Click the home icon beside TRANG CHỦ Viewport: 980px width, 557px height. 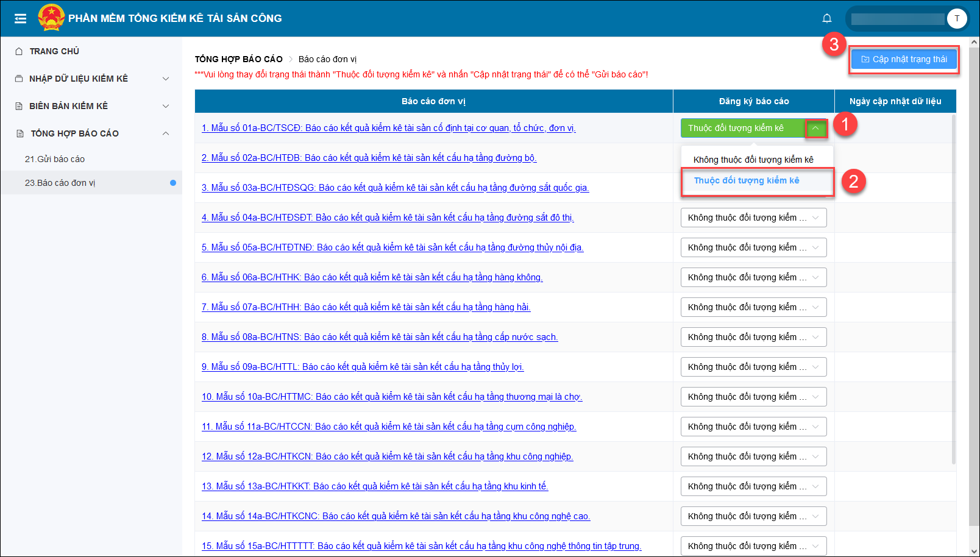[x=19, y=51]
